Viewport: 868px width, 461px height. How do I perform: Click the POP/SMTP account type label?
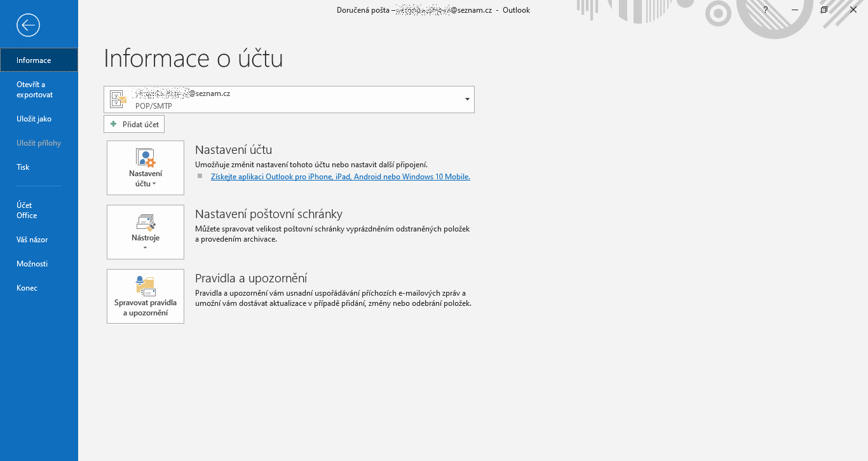[154, 106]
